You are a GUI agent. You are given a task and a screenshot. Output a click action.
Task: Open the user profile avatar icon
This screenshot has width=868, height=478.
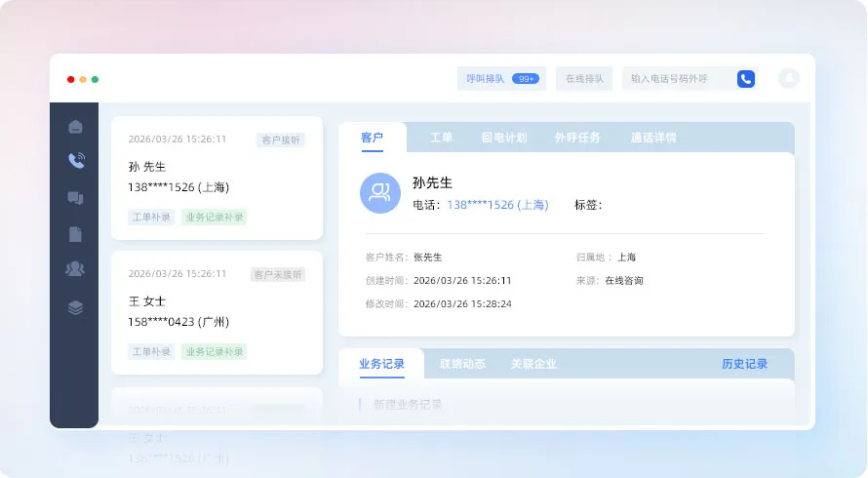tap(789, 78)
